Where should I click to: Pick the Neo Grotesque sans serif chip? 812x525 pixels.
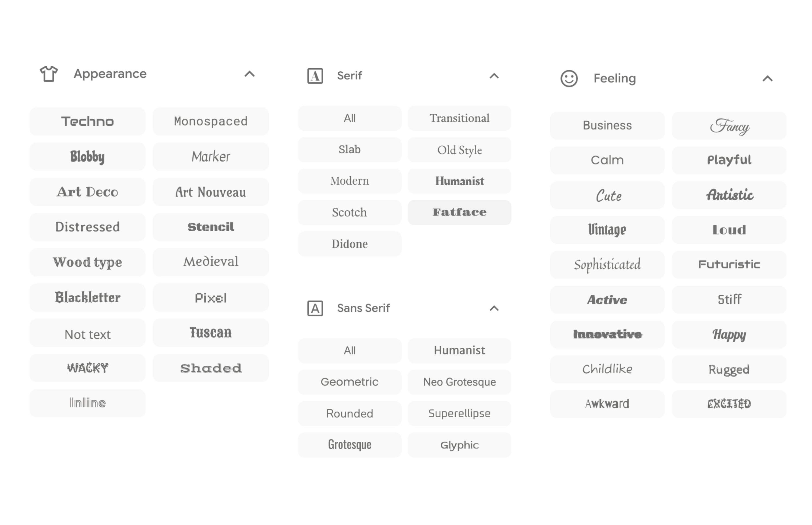click(x=459, y=382)
